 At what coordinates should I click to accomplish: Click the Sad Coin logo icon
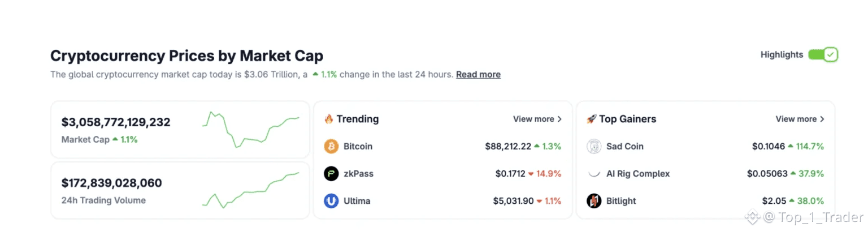coord(594,146)
